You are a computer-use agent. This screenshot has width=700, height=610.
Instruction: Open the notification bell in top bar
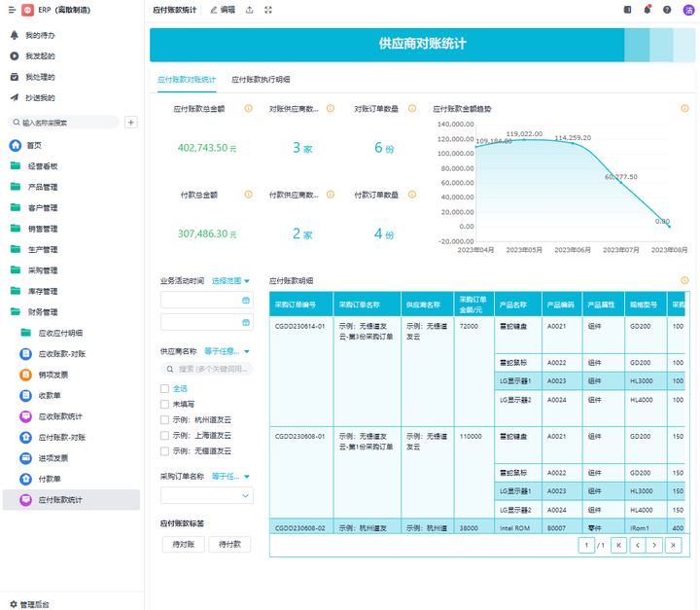[x=647, y=10]
